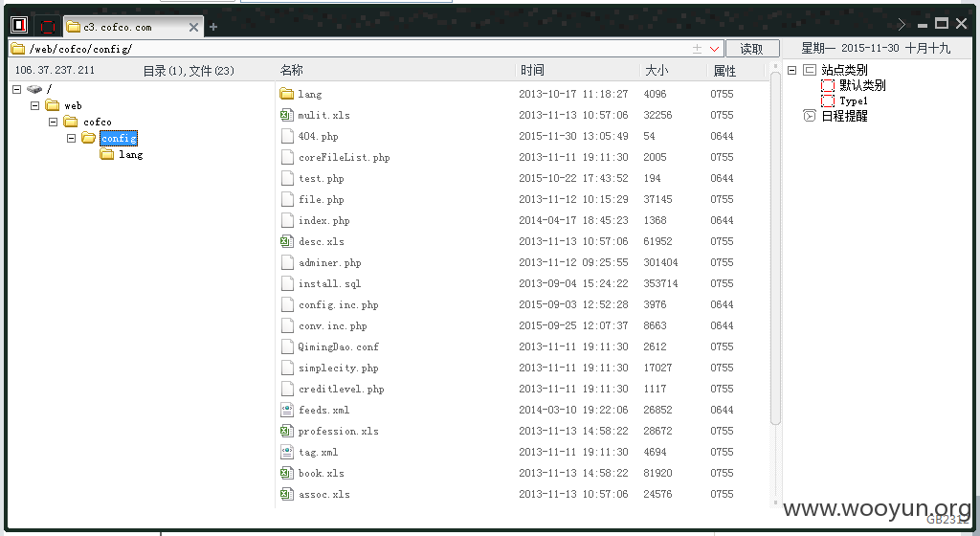
Task: Click the 日程提醒 schedule icon
Action: coord(810,116)
